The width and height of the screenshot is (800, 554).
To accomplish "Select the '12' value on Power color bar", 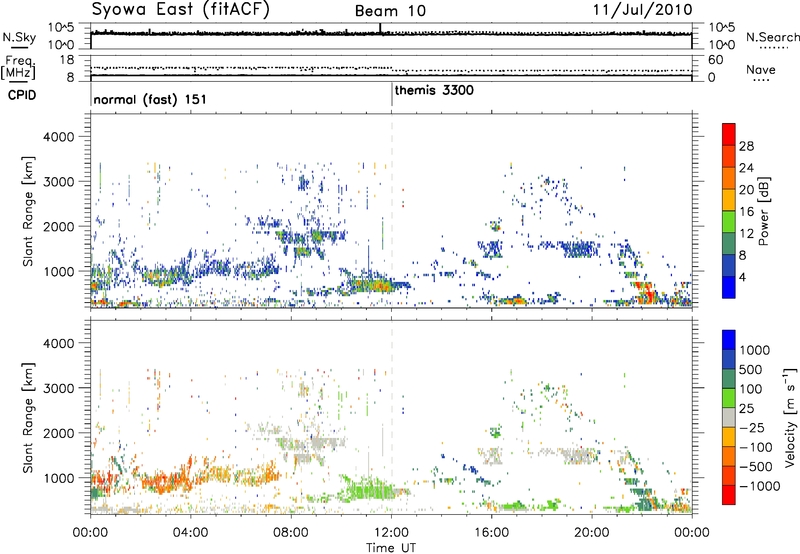I will pos(746,234).
